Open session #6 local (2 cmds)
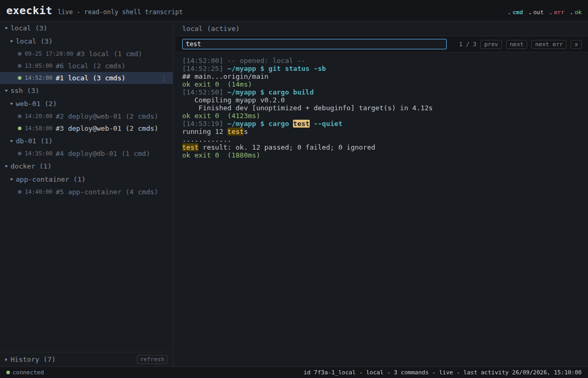The height and width of the screenshot is (378, 588). pos(86,66)
